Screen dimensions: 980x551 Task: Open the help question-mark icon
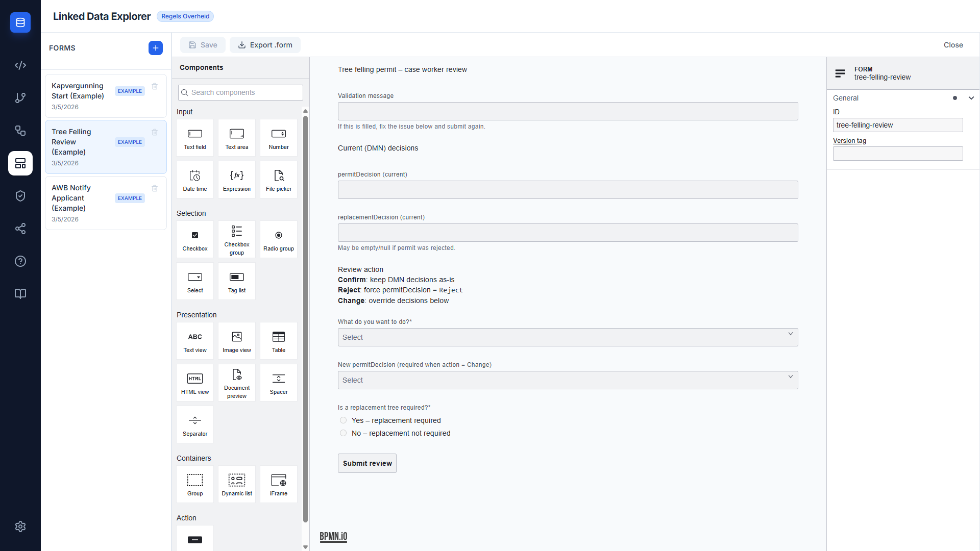coord(20,261)
